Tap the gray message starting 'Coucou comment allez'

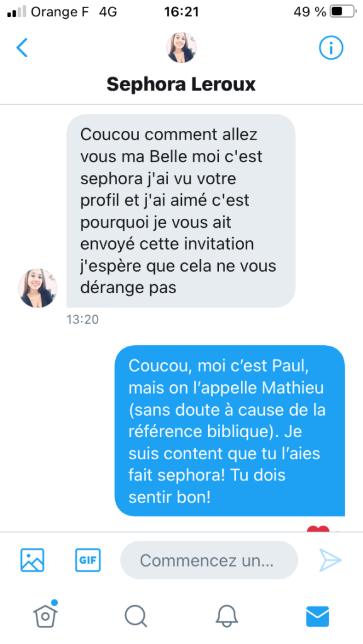[181, 211]
